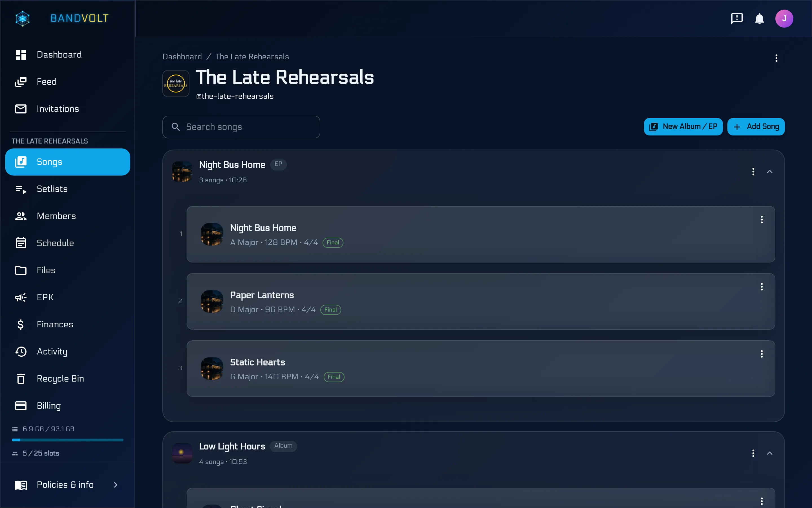Image resolution: width=812 pixels, height=508 pixels.
Task: Click the Files folder icon
Action: (21, 270)
